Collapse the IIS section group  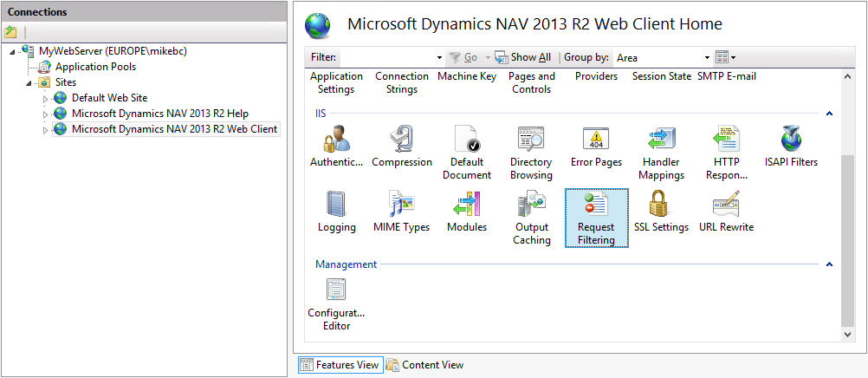pos(829,114)
